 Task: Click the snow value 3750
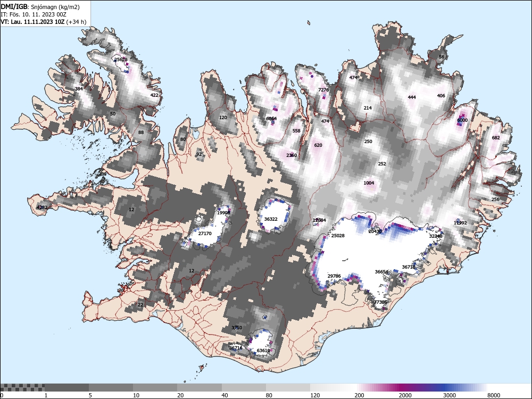(237, 327)
